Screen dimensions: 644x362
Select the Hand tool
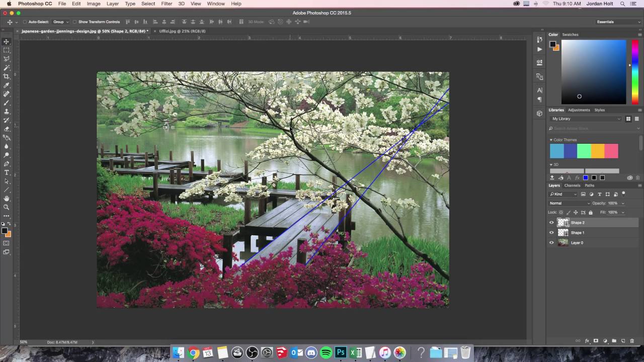click(x=7, y=199)
